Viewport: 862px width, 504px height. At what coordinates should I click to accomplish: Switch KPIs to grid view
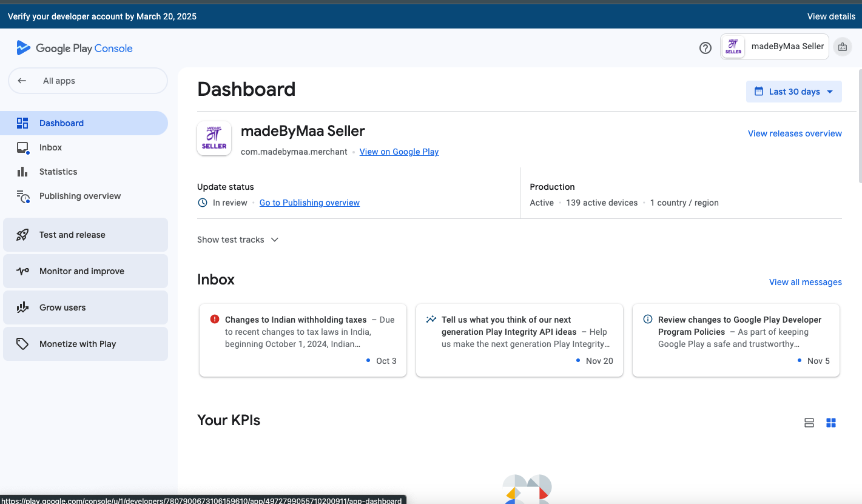831,423
